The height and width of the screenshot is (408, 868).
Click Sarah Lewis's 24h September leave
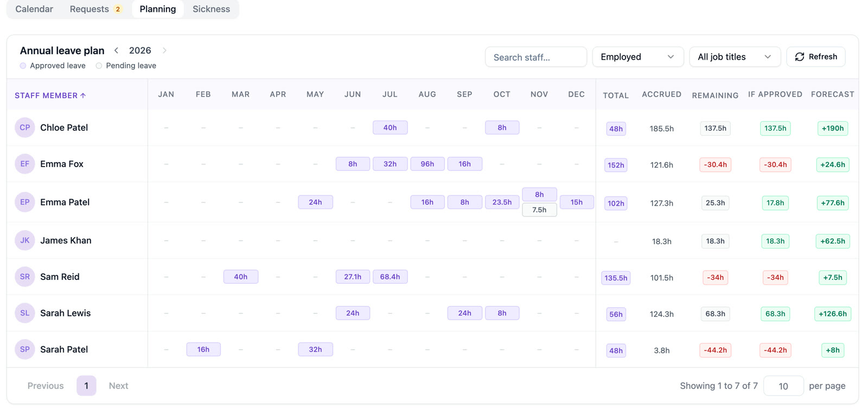click(x=465, y=313)
